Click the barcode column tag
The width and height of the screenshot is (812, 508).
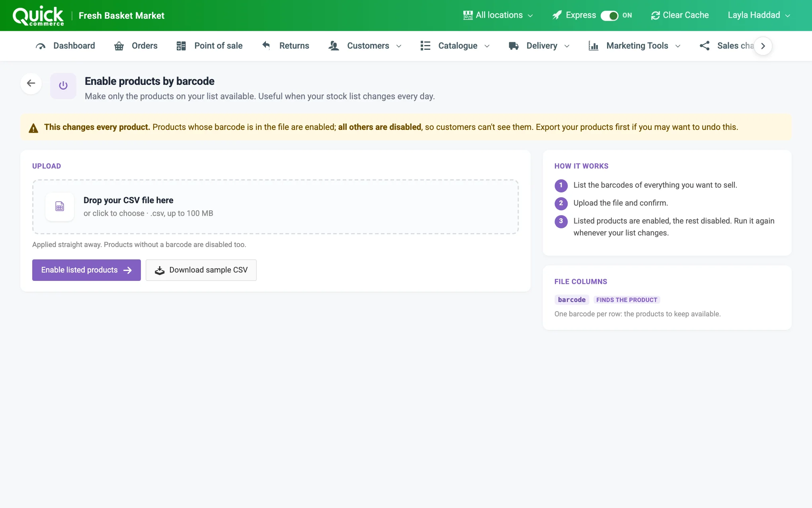coord(572,300)
